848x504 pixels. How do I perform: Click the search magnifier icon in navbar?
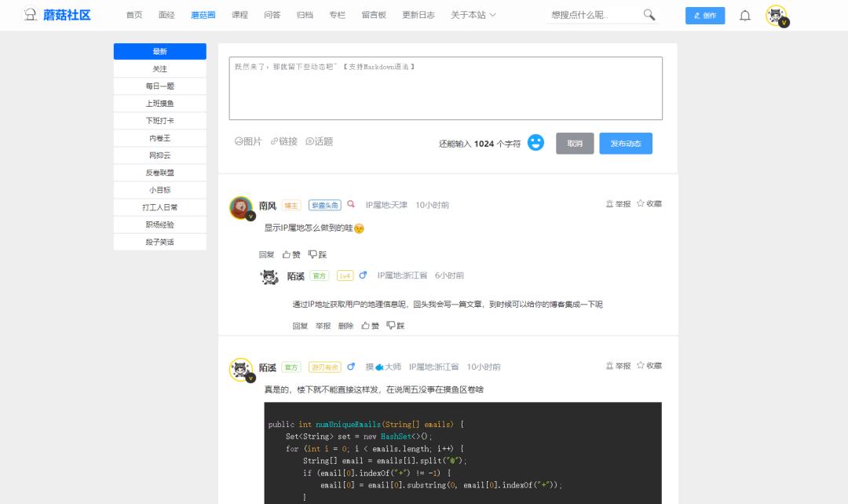[x=648, y=14]
